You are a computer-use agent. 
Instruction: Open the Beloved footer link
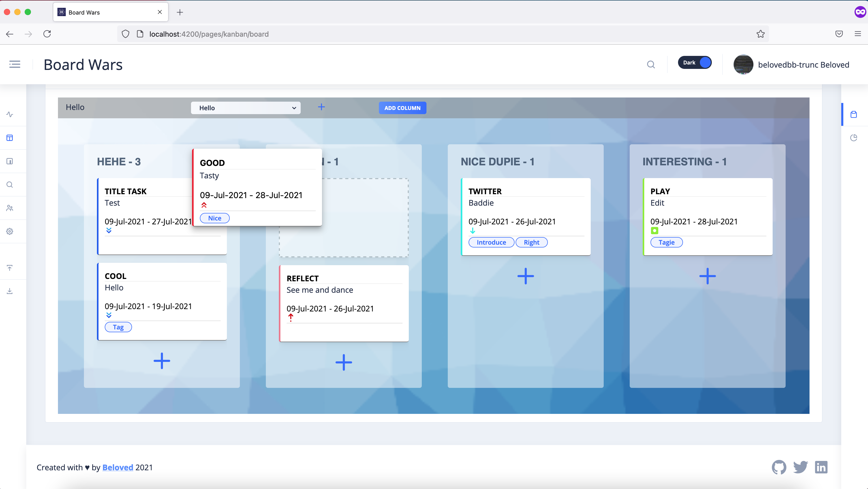(118, 467)
